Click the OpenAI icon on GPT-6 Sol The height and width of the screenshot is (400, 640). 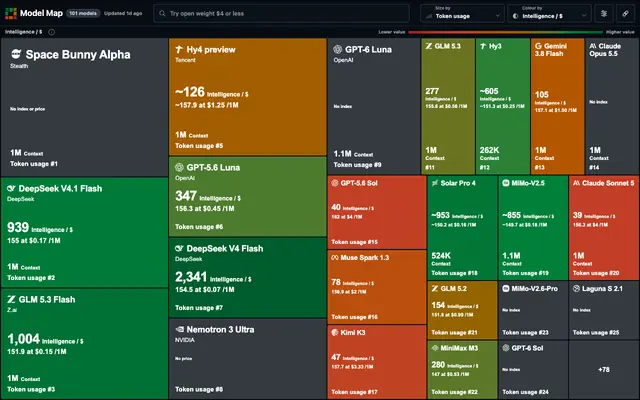pos(506,348)
